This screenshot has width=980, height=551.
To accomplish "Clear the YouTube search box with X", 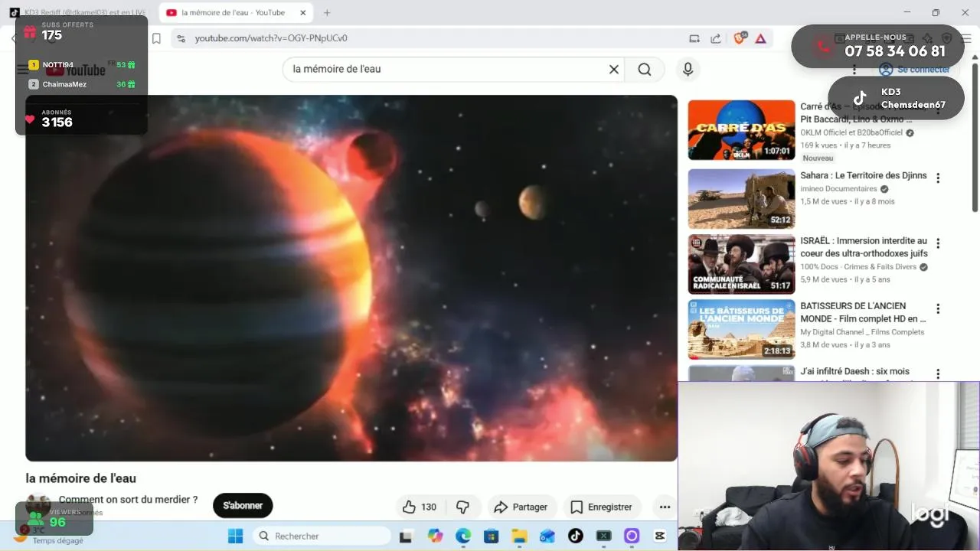I will click(x=613, y=69).
